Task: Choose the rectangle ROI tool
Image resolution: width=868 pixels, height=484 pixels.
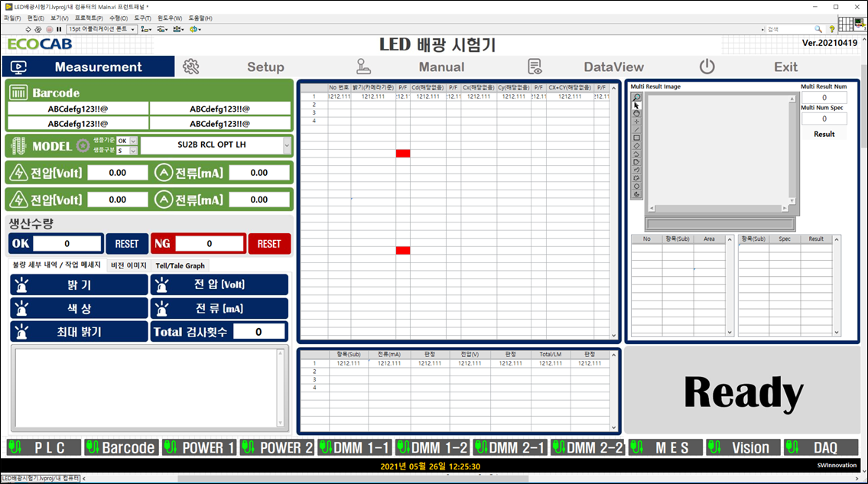Action: pyautogui.click(x=636, y=138)
